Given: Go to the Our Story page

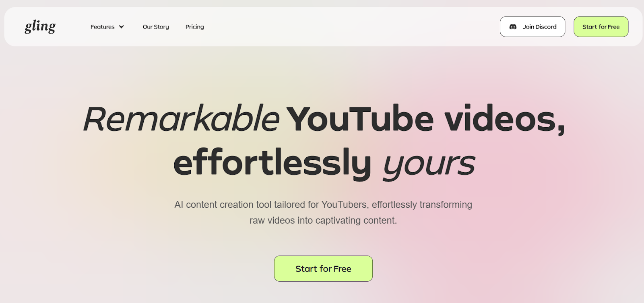Looking at the screenshot, I should coord(156,27).
